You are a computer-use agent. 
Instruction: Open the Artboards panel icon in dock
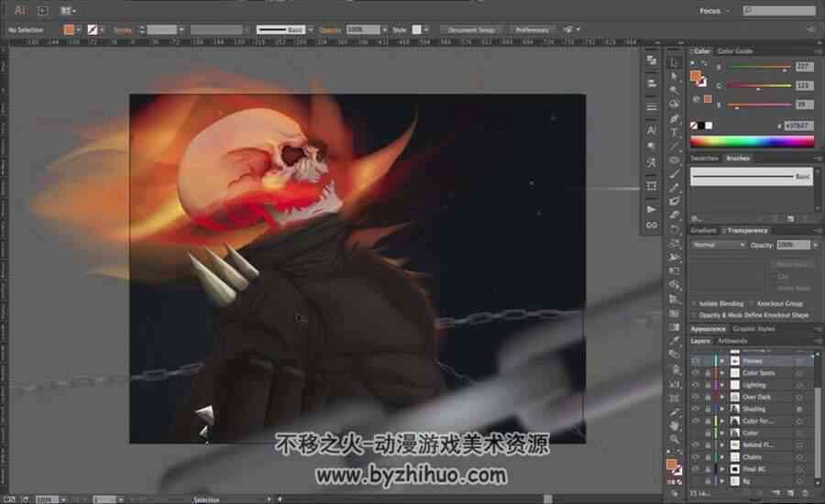[652, 186]
